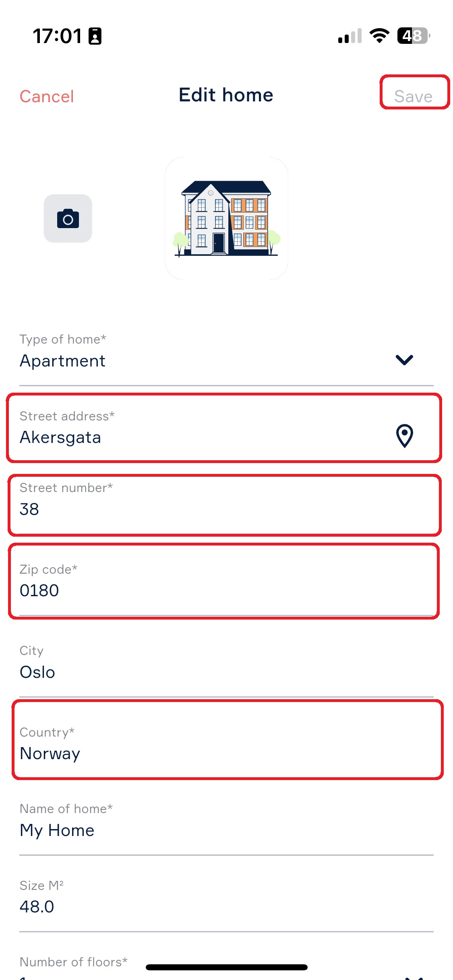Cancel editing the home
Screen dimensions: 453x980
point(47,97)
